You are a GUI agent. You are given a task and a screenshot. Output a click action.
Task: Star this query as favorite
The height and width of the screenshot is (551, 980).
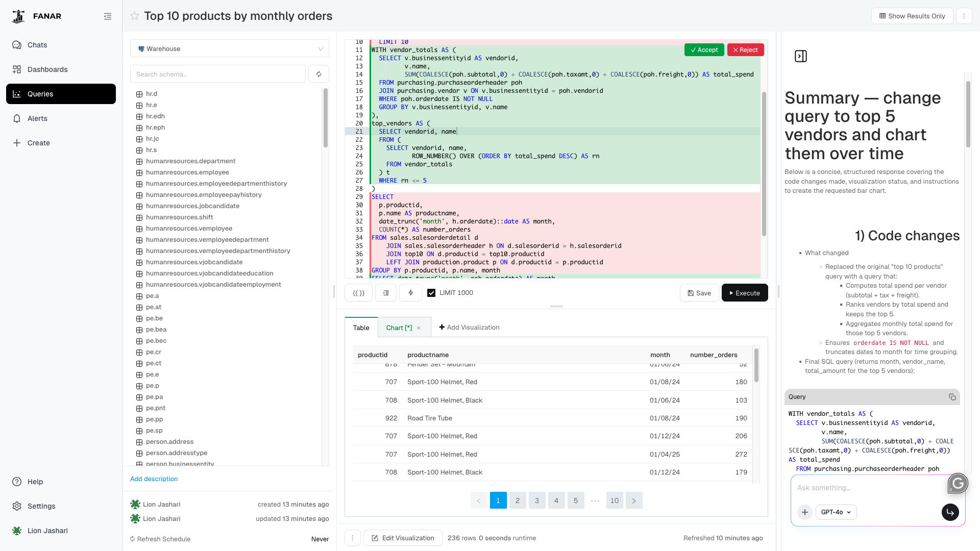pyautogui.click(x=135, y=16)
